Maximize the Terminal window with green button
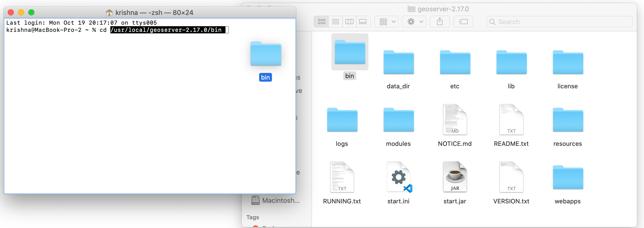 click(x=31, y=12)
